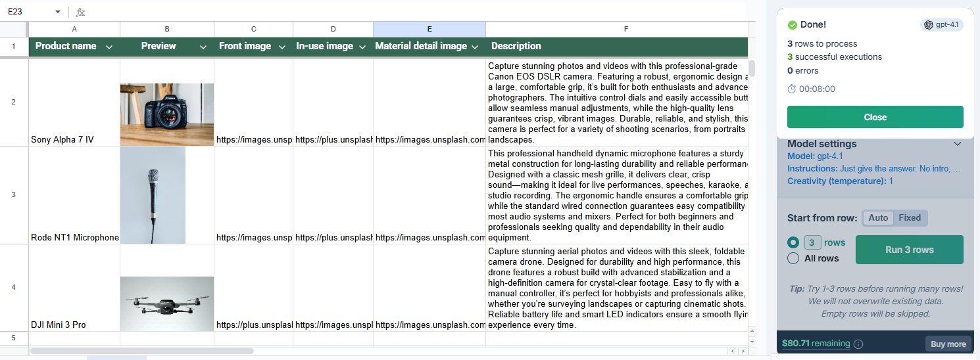Click the fx formula icon
Viewport: 980px width, 360px height.
click(x=80, y=12)
